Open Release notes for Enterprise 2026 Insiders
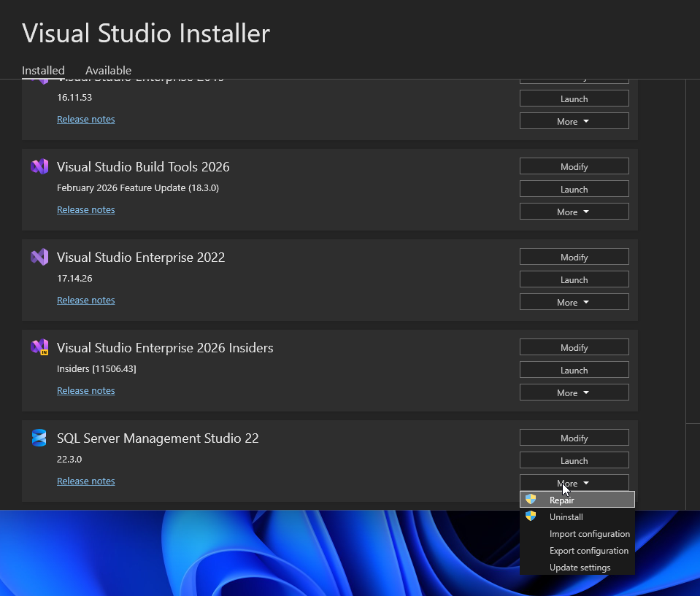The width and height of the screenshot is (700, 596). pos(85,390)
